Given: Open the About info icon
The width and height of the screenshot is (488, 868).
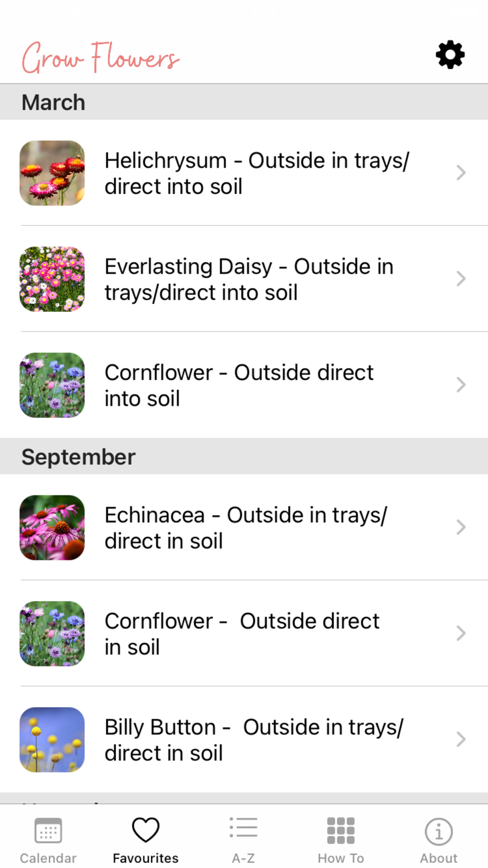Looking at the screenshot, I should pos(439,831).
